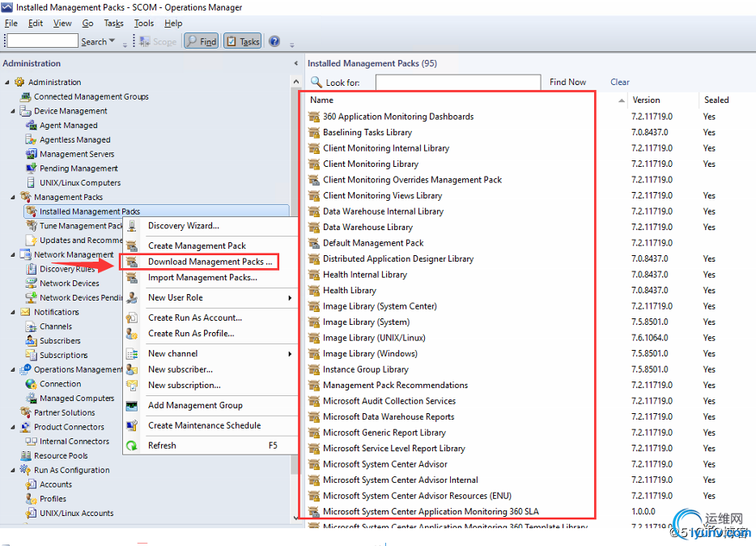Click the Administration gear icon in tree
Image resolution: width=756 pixels, height=546 pixels.
coord(19,82)
